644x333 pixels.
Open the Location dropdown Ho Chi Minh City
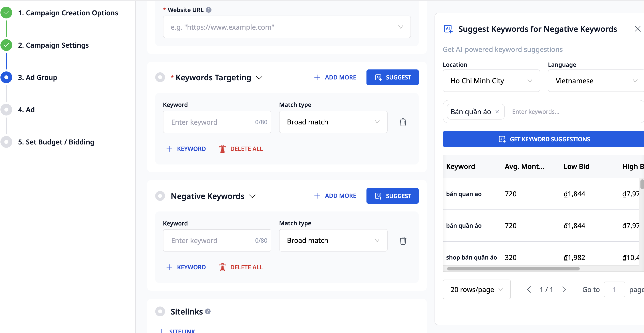491,81
